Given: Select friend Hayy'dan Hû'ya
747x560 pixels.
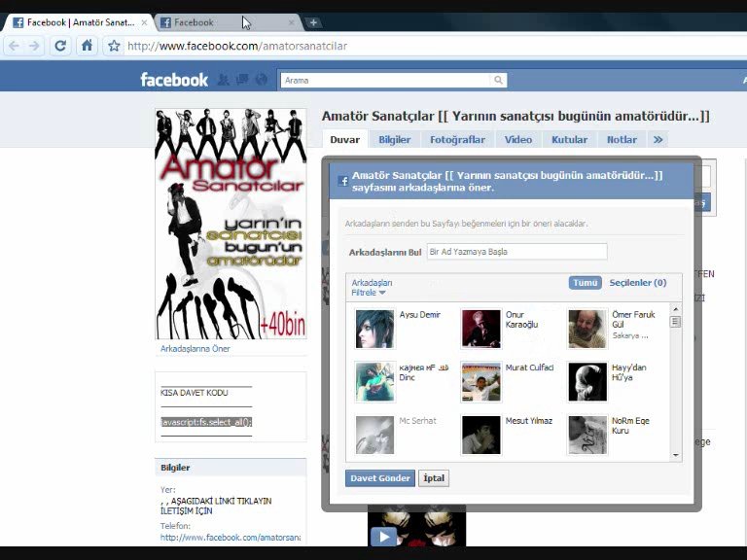Looking at the screenshot, I should pyautogui.click(x=616, y=381).
